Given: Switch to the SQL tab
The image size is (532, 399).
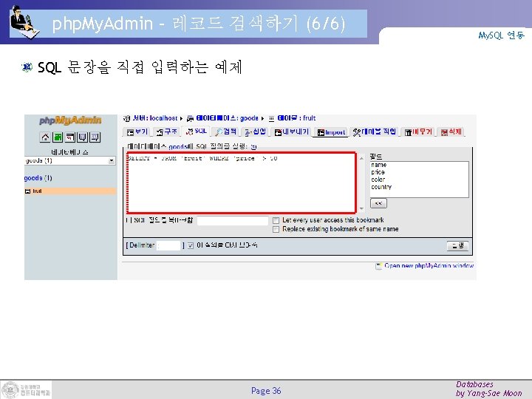Looking at the screenshot, I should pyautogui.click(x=197, y=132).
